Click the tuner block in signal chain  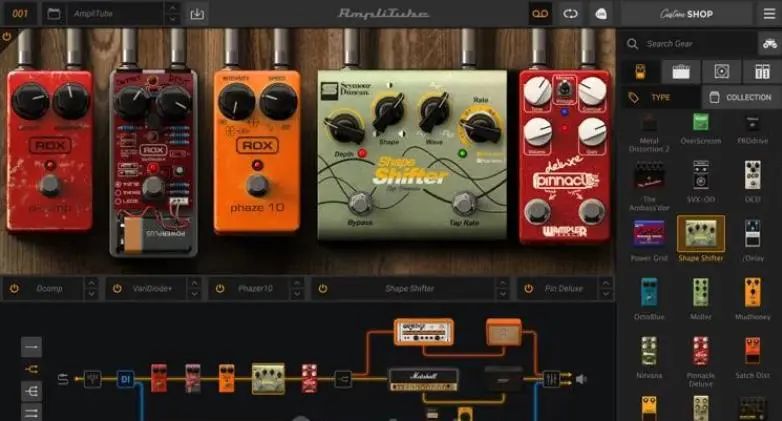point(92,379)
